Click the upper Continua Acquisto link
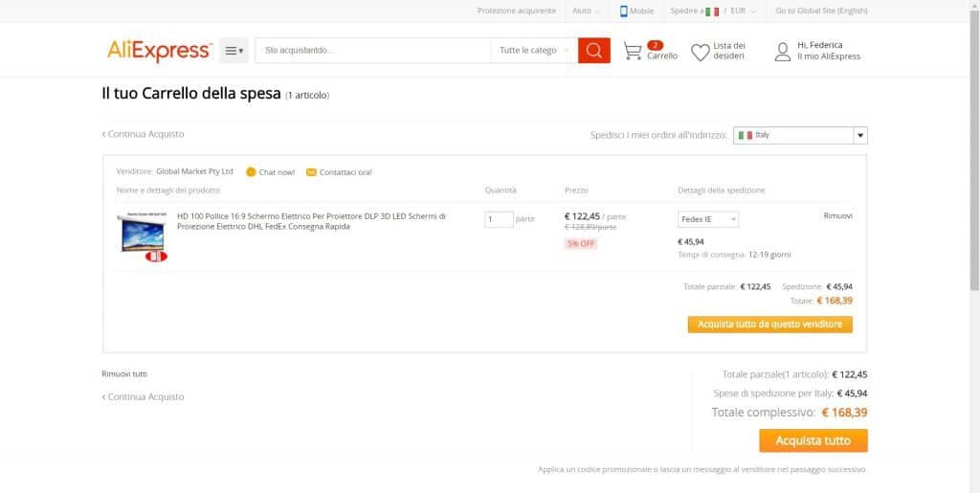Image resolution: width=980 pixels, height=493 pixels. [144, 134]
